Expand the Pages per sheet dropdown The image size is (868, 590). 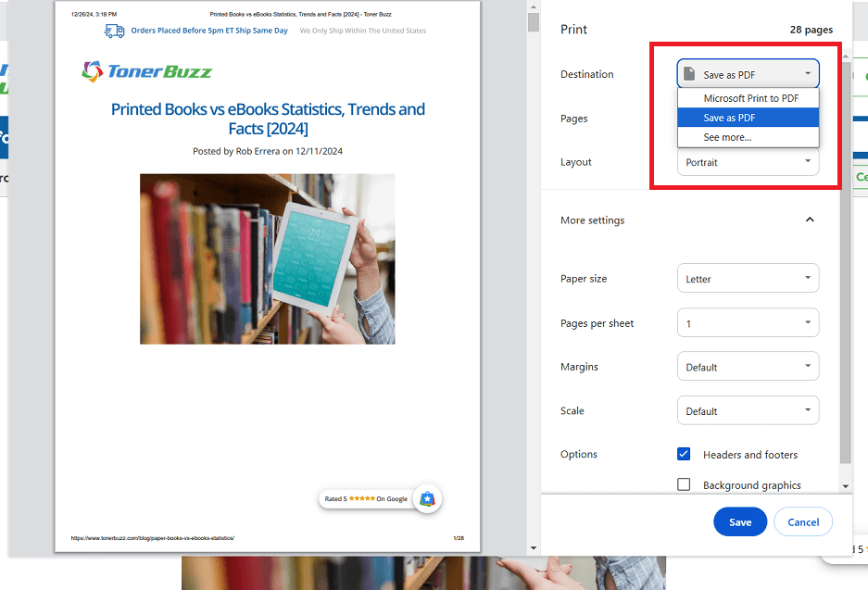[x=748, y=323]
